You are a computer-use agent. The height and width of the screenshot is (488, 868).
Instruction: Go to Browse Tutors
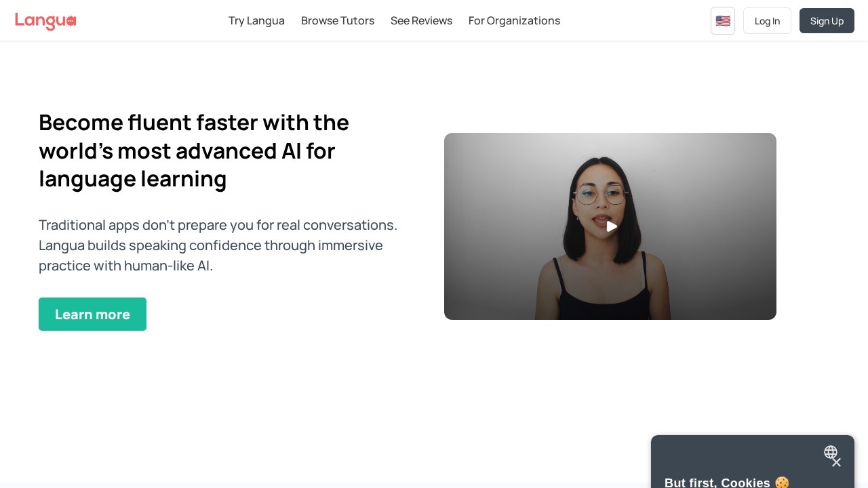click(x=338, y=21)
